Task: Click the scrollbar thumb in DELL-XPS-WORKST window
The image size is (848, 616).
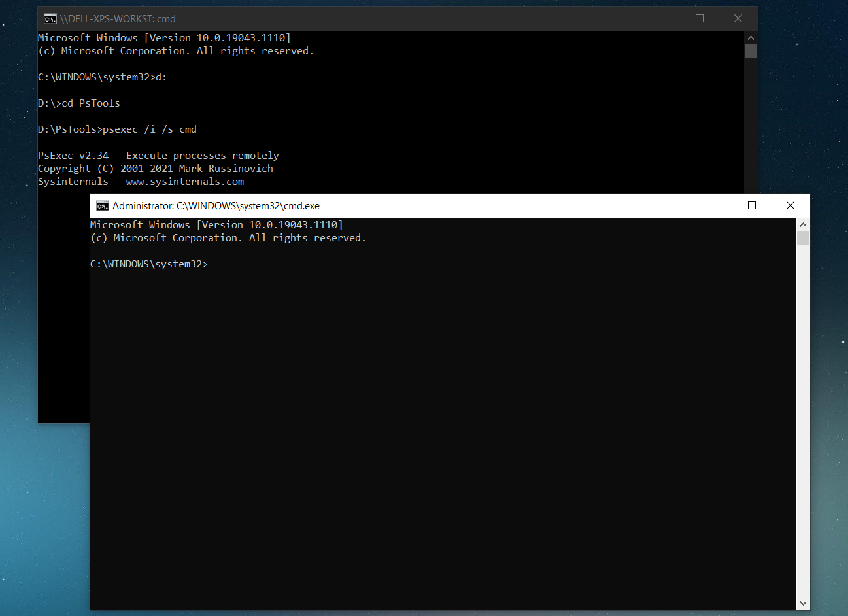Action: coord(751,51)
